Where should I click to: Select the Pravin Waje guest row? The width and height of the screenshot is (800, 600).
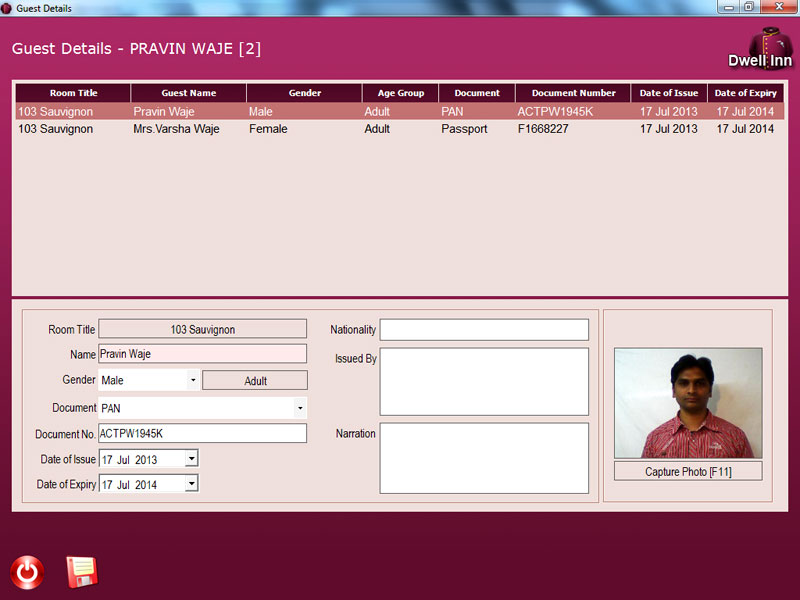point(400,112)
